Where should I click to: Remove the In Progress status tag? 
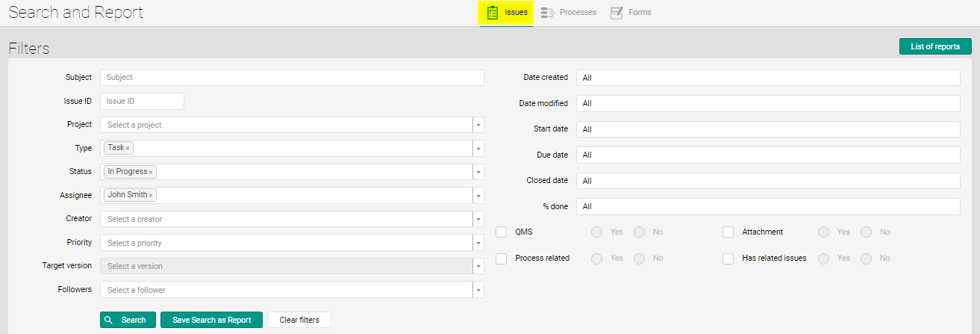pyautogui.click(x=151, y=173)
